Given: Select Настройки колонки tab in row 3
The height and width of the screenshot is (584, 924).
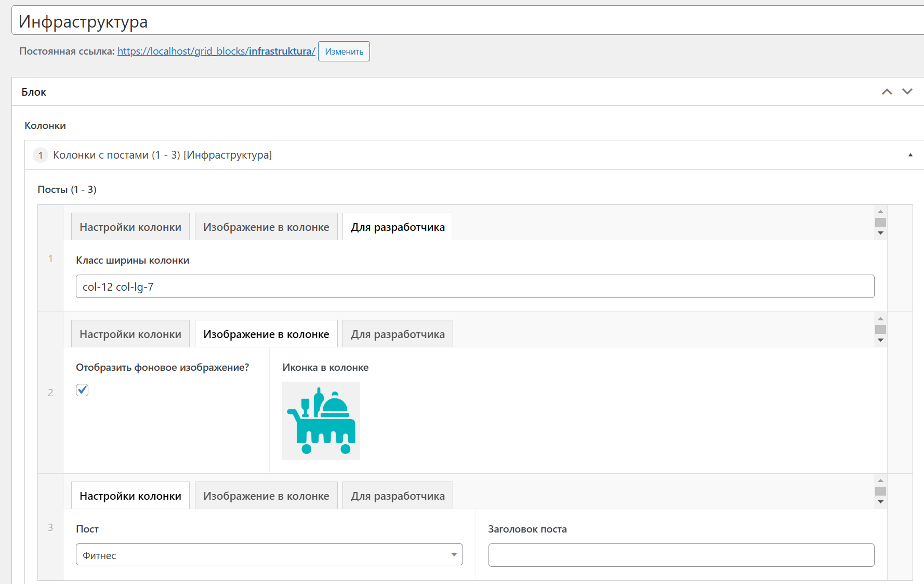Looking at the screenshot, I should click(x=130, y=496).
